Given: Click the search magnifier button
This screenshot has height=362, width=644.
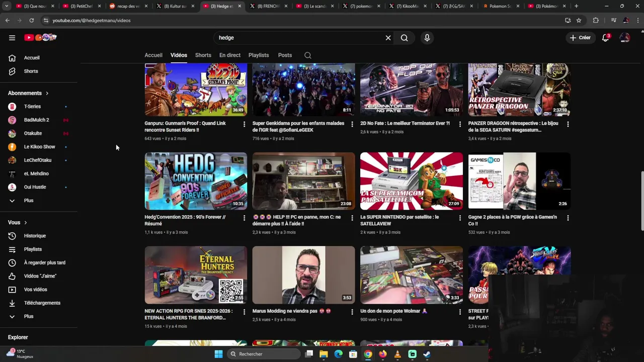Looking at the screenshot, I should coord(405,38).
